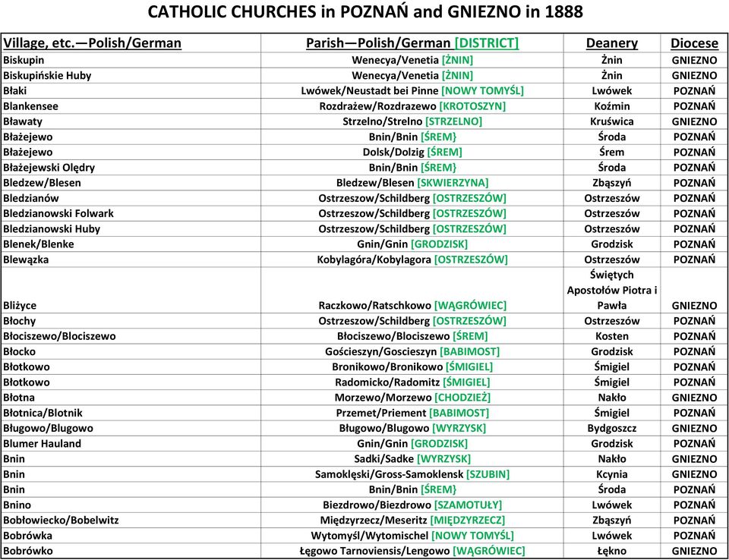This screenshot has height=560, width=729.
Task: Click the 'Bydgoszcz' deanery cell
Action: pos(611,428)
